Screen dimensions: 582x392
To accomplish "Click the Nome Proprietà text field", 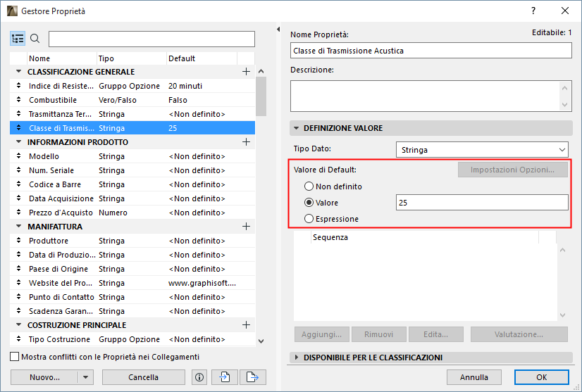I will [x=431, y=51].
